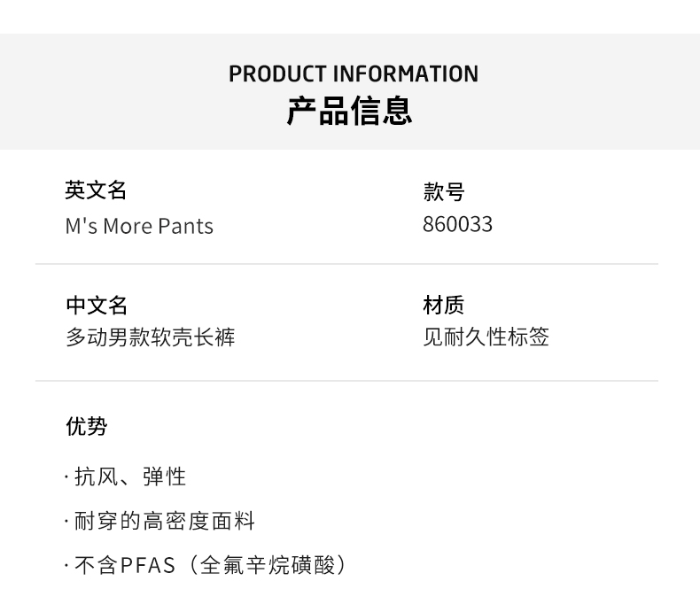Select the 产品信息 title text
The height and width of the screenshot is (612, 700).
point(350,112)
